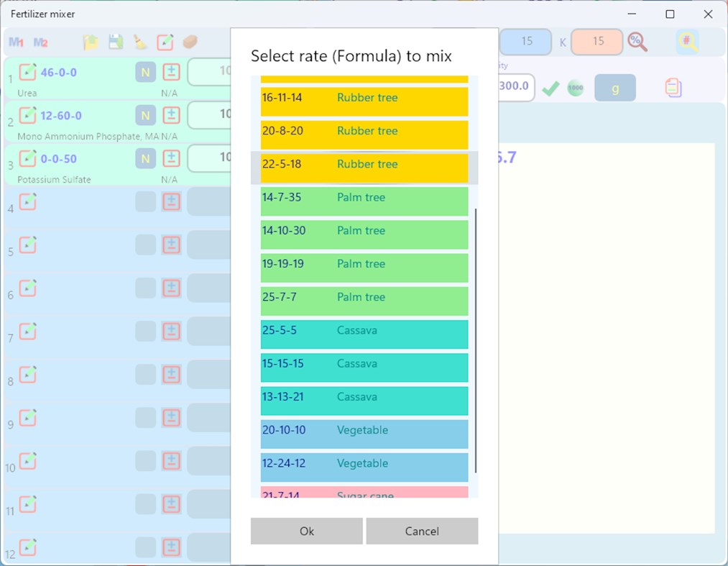Switch to the M1 mix tab
This screenshot has height=566, width=728.
coord(16,42)
